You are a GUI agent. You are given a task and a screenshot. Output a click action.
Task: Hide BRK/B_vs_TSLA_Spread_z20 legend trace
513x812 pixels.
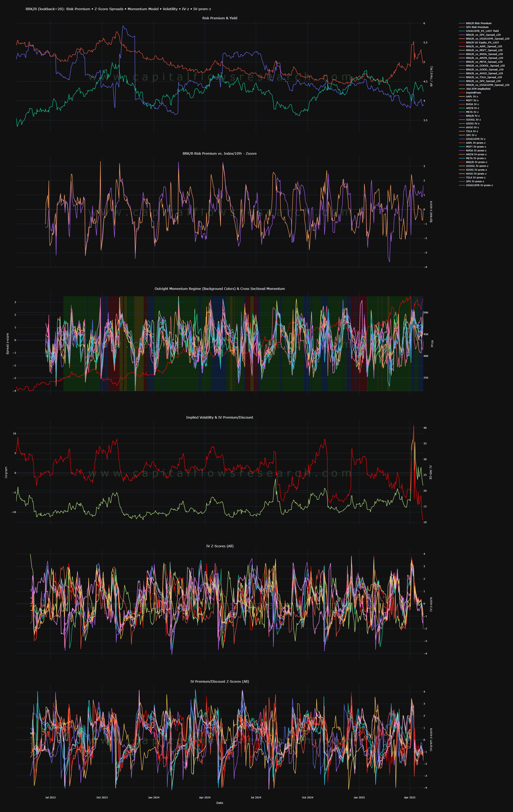pos(481,77)
